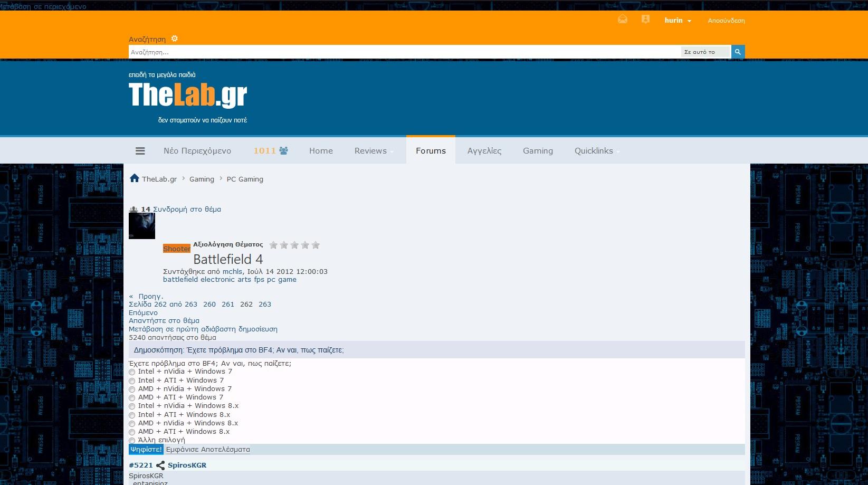Select AMD + nVidia + Windows 7 option
The height and width of the screenshot is (485, 868).
132,389
